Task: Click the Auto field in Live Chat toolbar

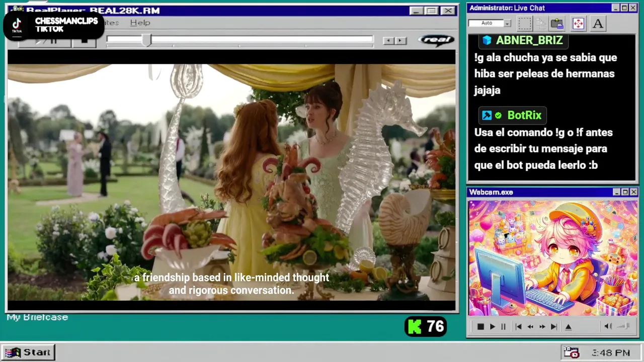Action: 486,23
